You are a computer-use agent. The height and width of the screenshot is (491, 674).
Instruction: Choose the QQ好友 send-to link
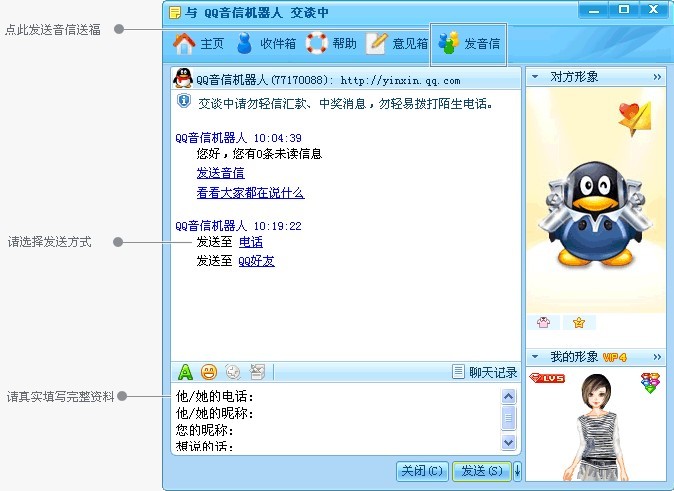click(x=257, y=261)
